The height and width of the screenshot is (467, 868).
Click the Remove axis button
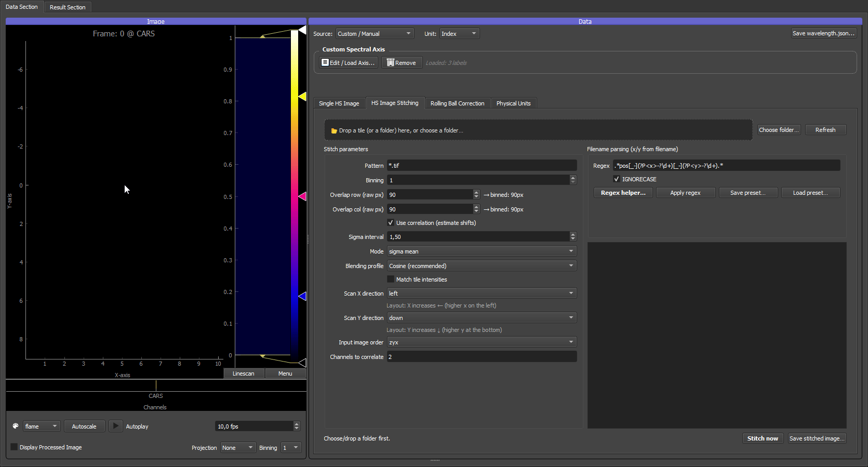tap(401, 62)
